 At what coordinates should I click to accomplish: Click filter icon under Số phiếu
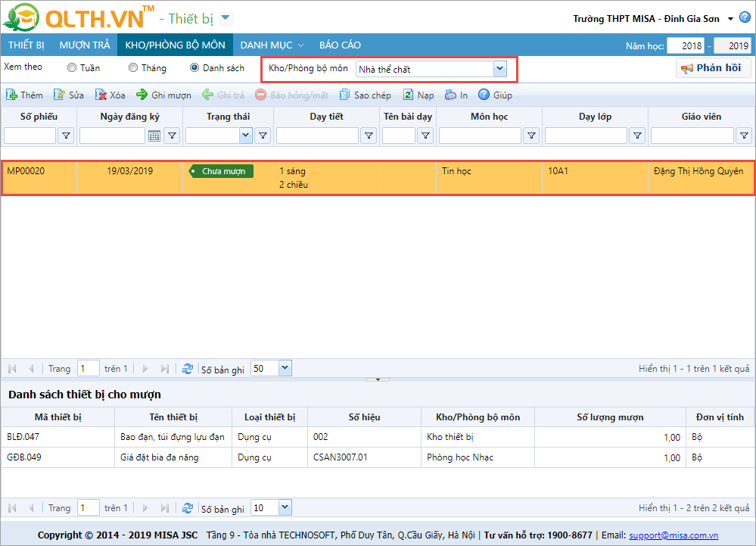66,136
